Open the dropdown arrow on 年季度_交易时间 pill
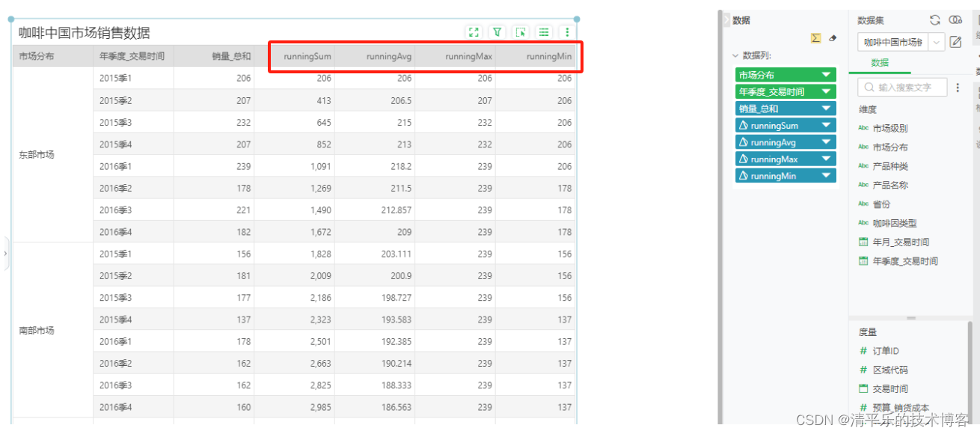Screen dimensions: 980x434 (x=827, y=92)
